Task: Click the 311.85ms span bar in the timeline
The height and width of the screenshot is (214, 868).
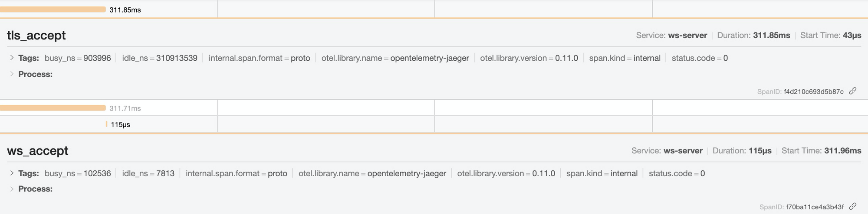Action: click(53, 10)
